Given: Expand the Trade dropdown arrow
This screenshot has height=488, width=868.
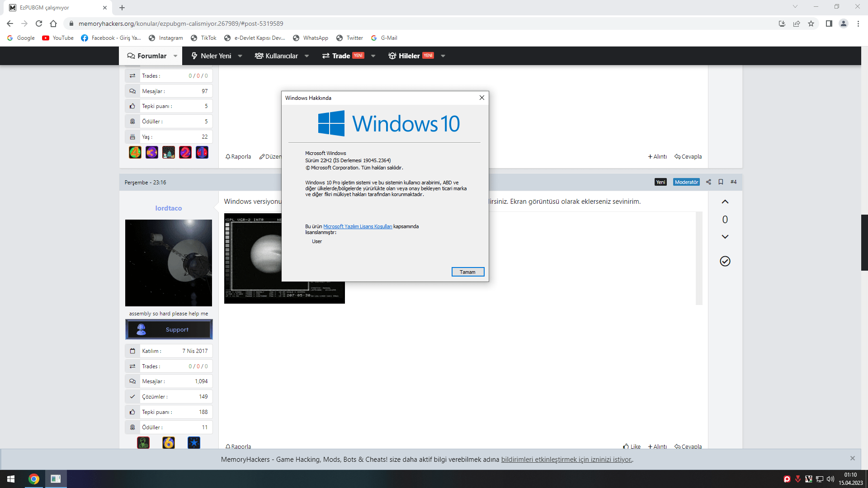Looking at the screenshot, I should click(x=373, y=56).
